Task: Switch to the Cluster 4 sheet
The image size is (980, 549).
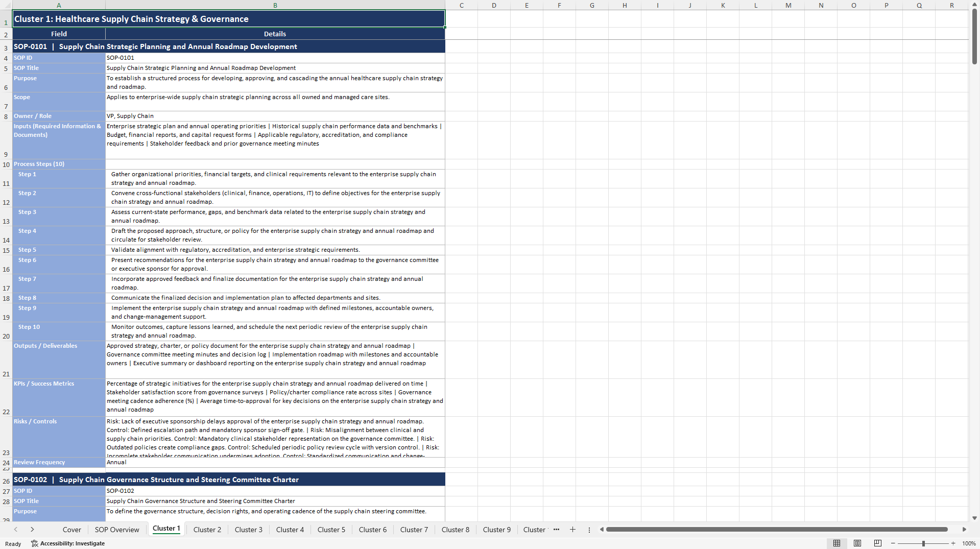Action: click(290, 530)
